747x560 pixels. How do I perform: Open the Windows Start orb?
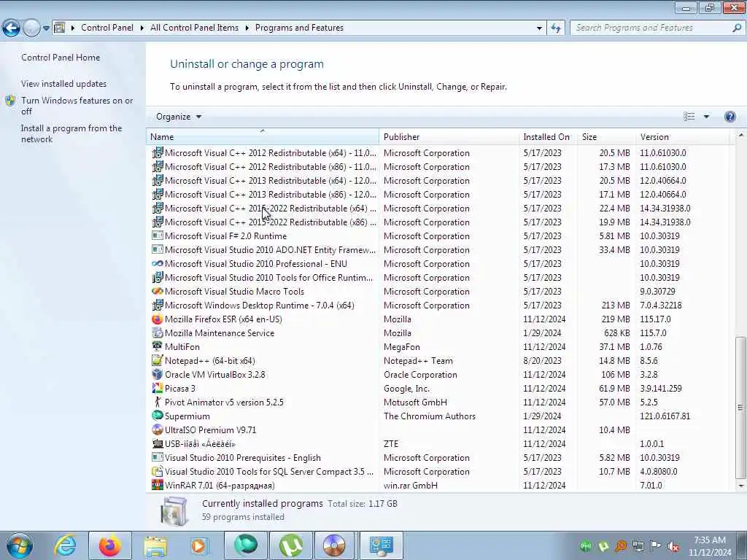pyautogui.click(x=20, y=545)
